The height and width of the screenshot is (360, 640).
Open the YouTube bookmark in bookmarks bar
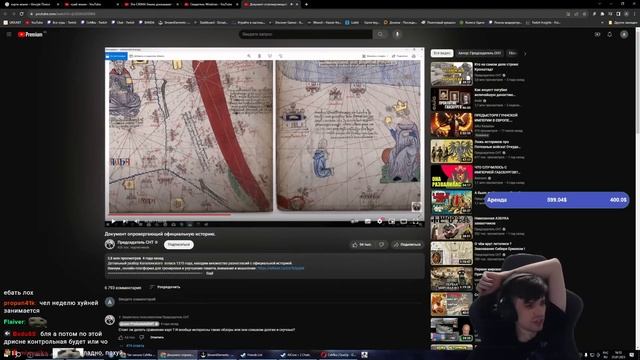click(34, 22)
